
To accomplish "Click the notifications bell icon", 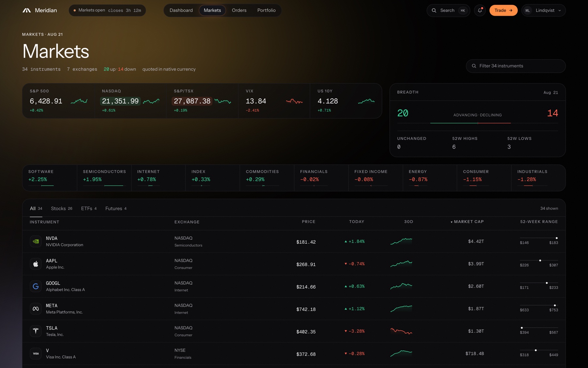I will click(x=480, y=10).
